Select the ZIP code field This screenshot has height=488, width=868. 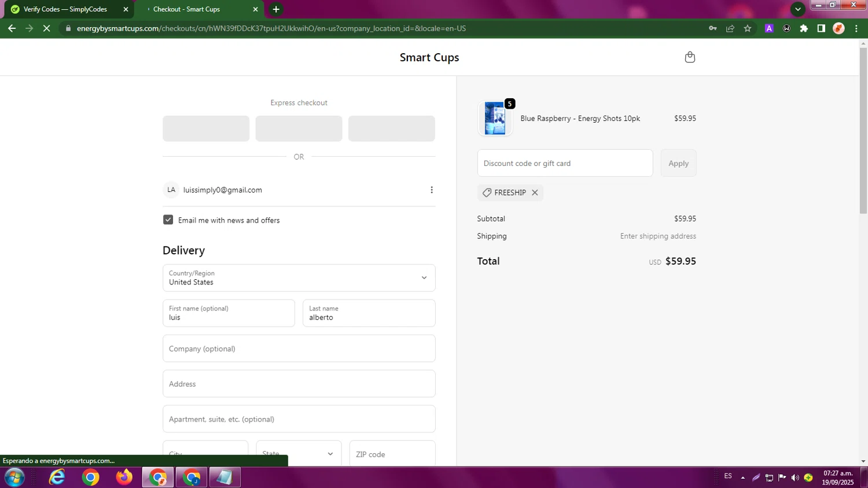(x=392, y=453)
